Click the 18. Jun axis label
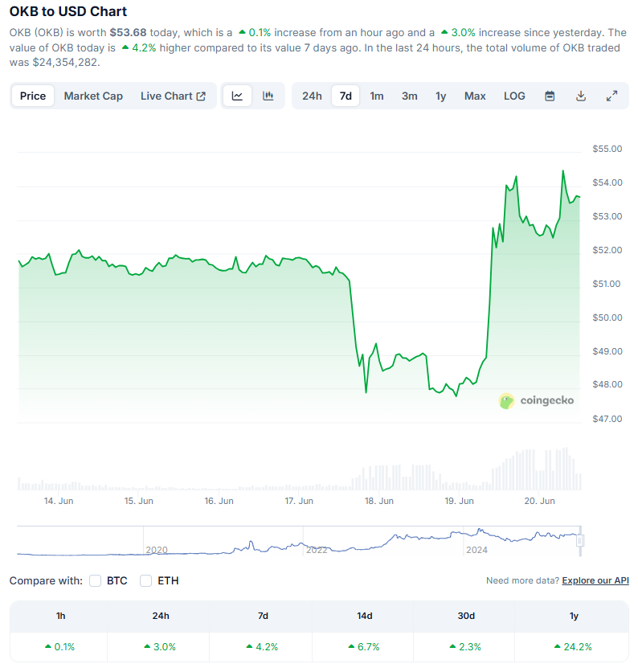Screen dimensions: 638x672 (x=379, y=501)
